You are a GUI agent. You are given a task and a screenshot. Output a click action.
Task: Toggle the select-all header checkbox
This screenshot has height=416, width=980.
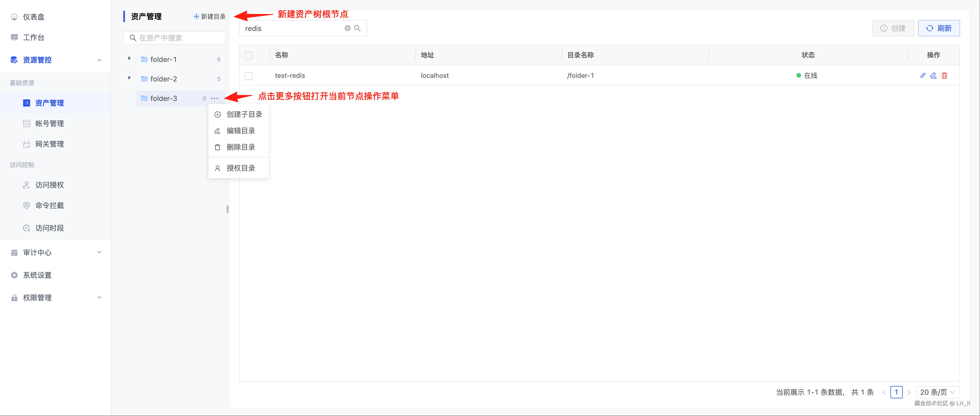(x=249, y=55)
